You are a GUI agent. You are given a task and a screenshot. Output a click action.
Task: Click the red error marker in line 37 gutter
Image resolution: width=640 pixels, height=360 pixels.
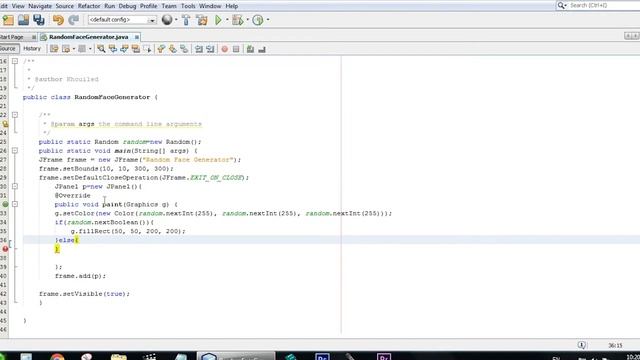tap(5, 249)
